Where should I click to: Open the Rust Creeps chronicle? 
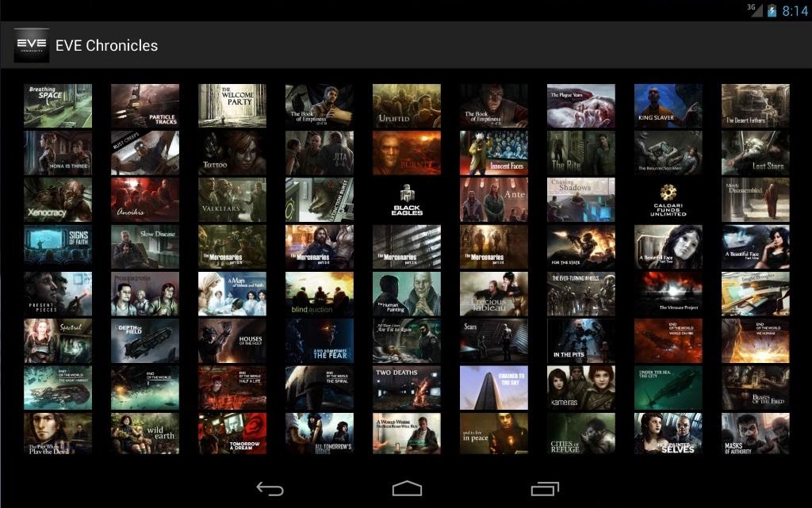pos(145,153)
